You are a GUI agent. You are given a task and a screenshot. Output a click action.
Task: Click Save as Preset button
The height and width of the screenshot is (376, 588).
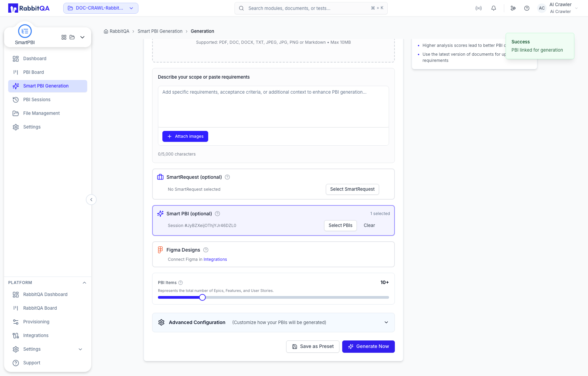(x=313, y=347)
